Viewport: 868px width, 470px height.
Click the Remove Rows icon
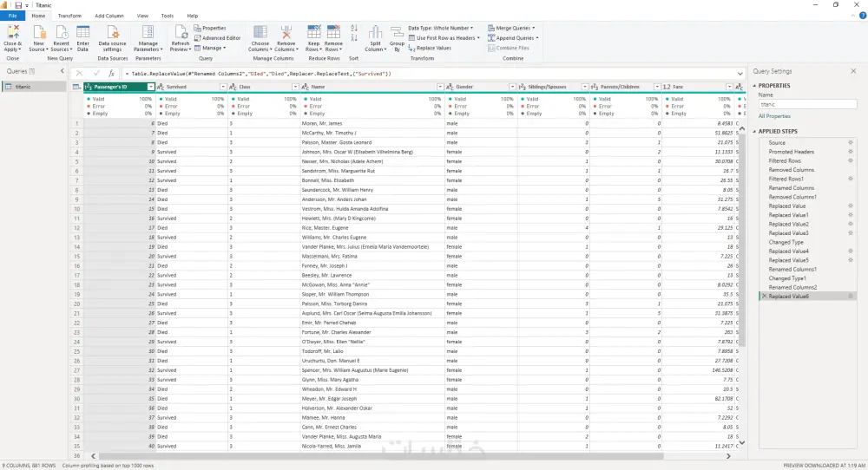[x=333, y=33]
